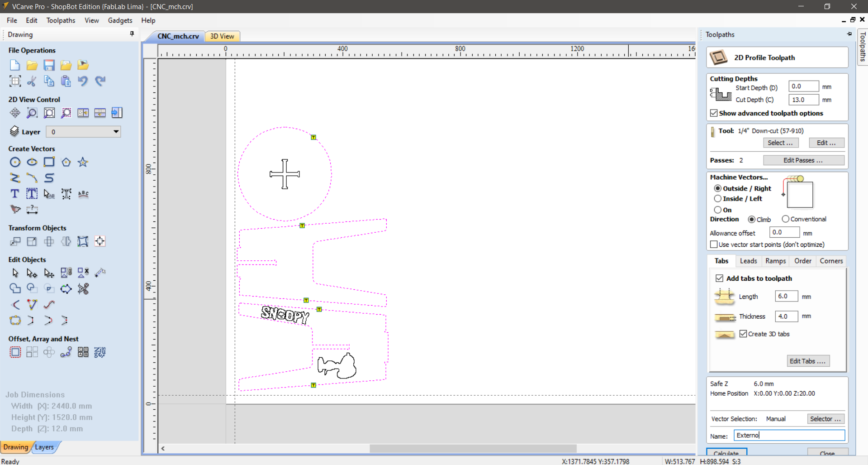Screen dimensions: 868x465
Task: Click the tab Length input field
Action: coord(786,296)
